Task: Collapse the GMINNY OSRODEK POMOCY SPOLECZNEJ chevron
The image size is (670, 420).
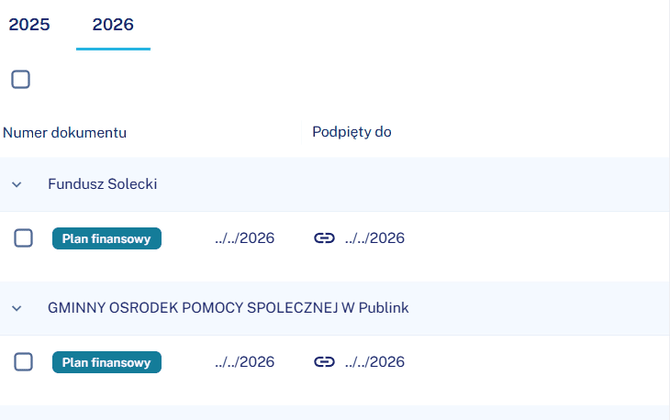Action: click(x=17, y=308)
